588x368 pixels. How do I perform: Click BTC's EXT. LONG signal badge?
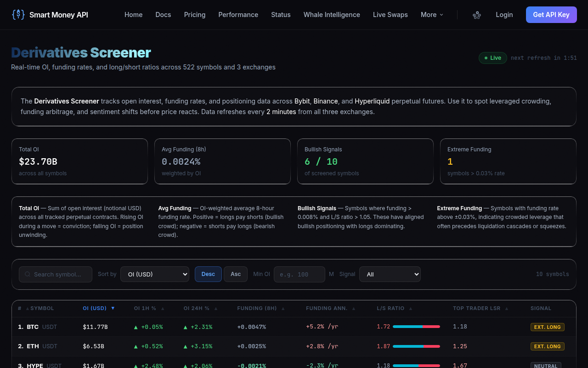[548, 327]
